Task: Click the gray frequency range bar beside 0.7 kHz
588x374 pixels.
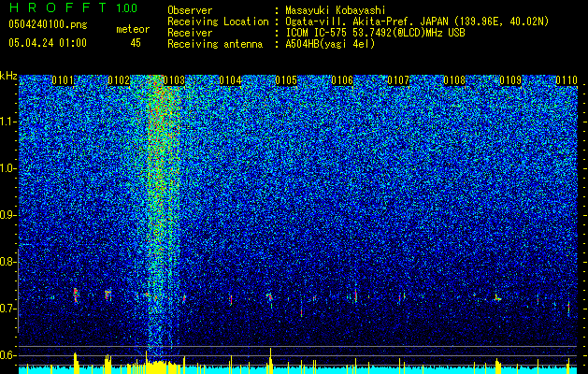Action: pos(19,291)
